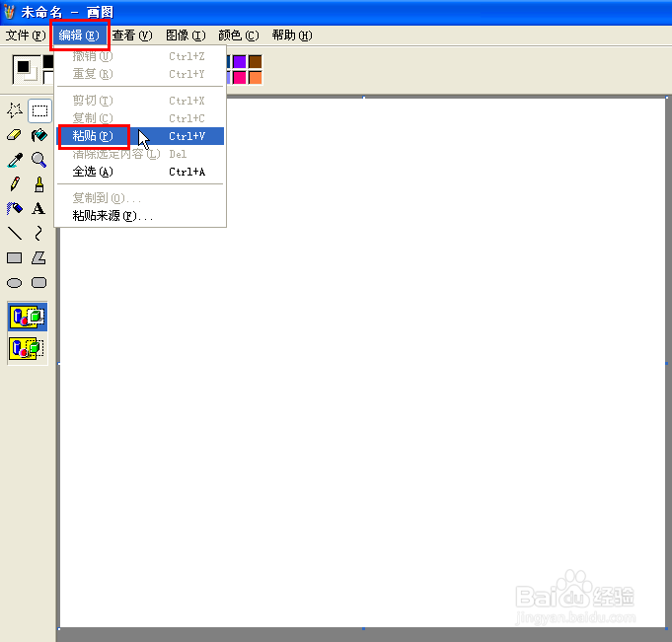
Task: Click the foreground/background color indicator
Action: tap(26, 69)
